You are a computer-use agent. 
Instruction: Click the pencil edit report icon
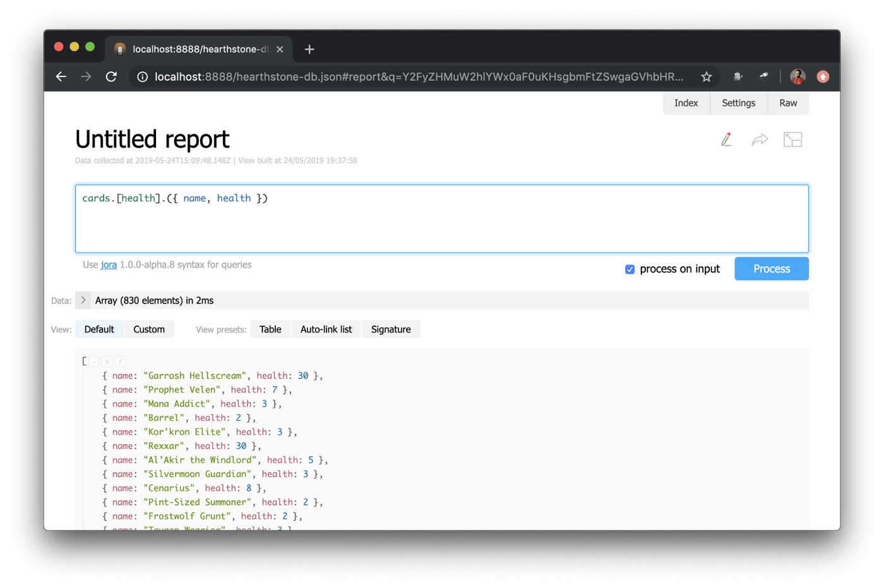coord(727,139)
